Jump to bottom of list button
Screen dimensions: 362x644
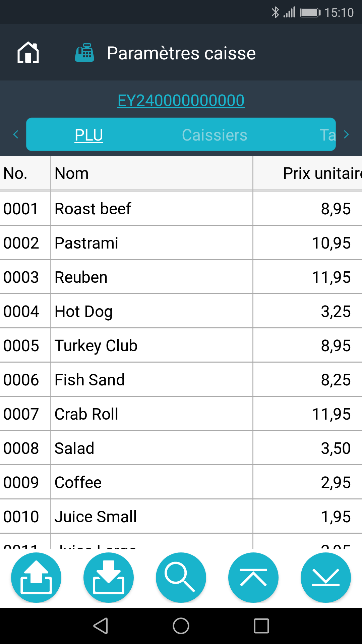[x=326, y=578]
